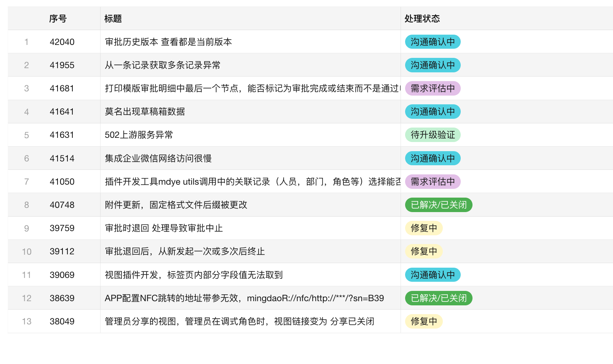Select the 沟通确认中 tag in row 1

pos(433,42)
